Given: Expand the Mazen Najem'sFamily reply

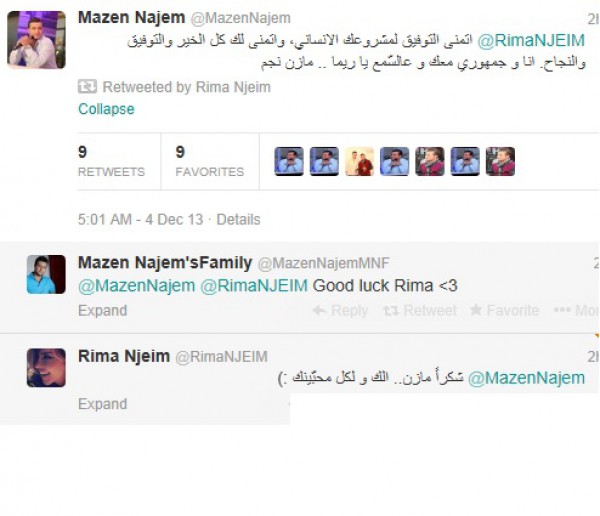Looking at the screenshot, I should (103, 310).
